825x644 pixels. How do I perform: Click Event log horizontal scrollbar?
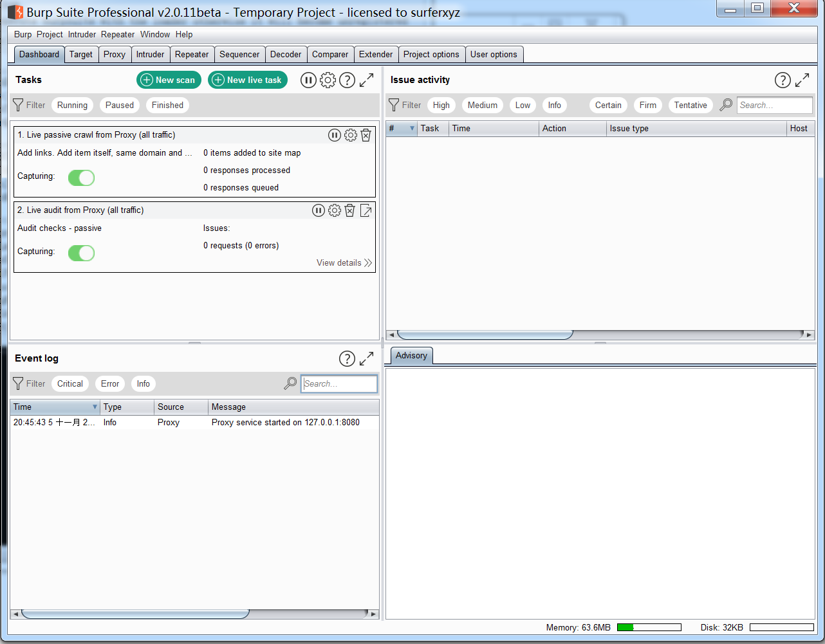click(x=135, y=614)
